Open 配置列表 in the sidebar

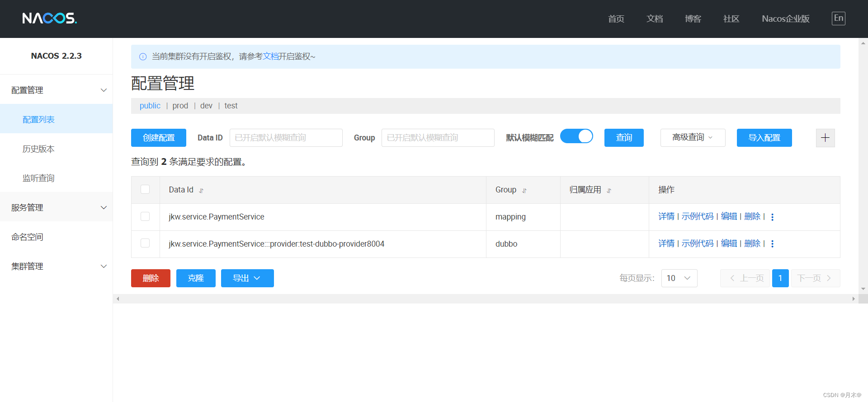(57, 119)
